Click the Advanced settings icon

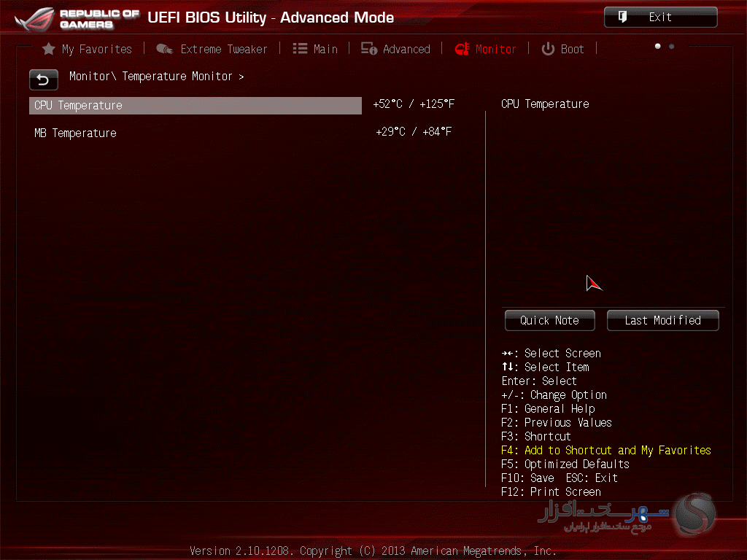(368, 49)
